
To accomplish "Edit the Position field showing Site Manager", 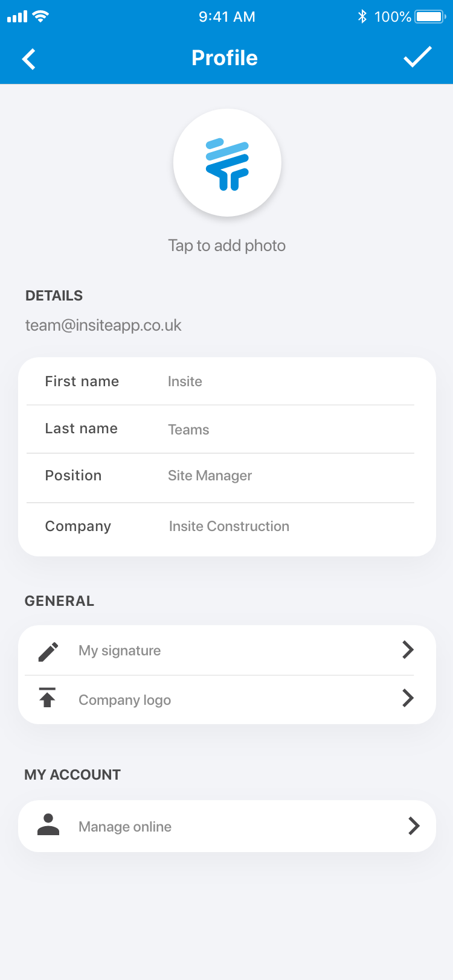I will click(x=227, y=477).
